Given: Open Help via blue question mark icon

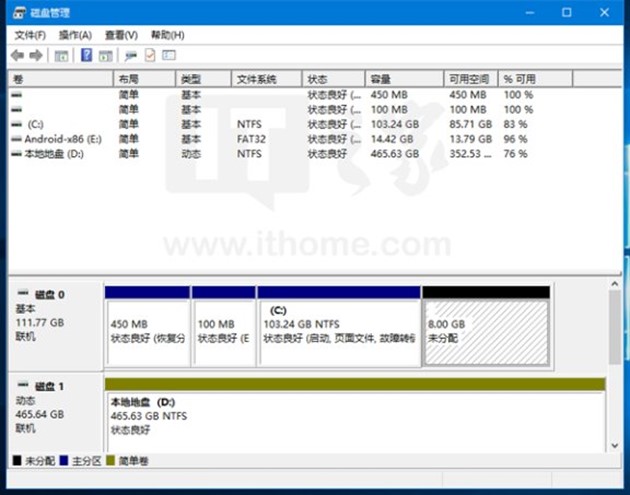Looking at the screenshot, I should [86, 56].
